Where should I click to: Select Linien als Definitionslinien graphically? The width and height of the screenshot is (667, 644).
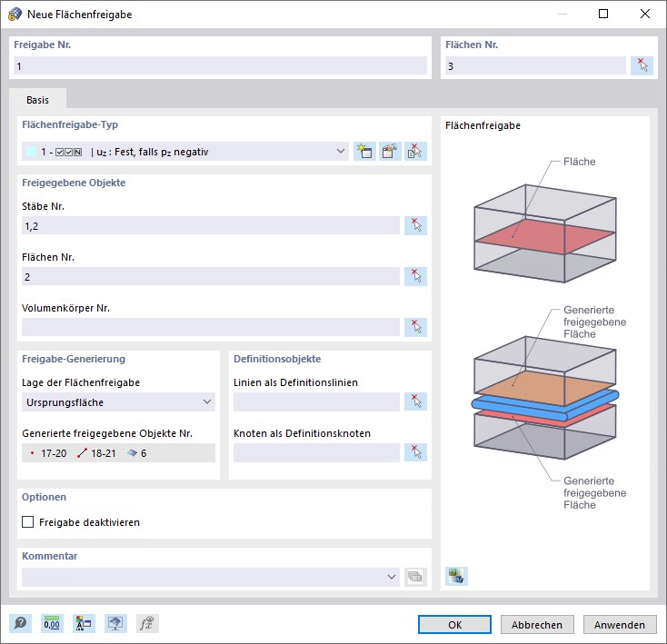(x=415, y=401)
